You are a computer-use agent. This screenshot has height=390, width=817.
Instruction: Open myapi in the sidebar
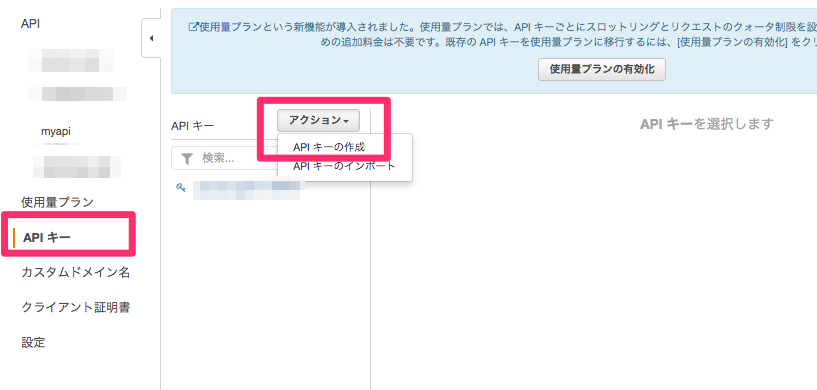coord(56,132)
